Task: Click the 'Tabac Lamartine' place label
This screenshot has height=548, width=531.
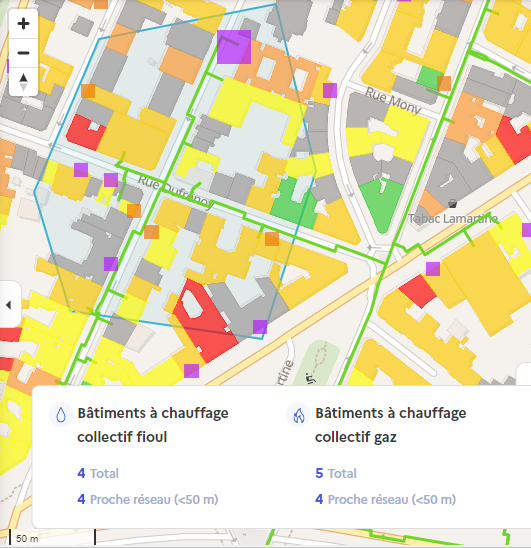Action: coord(453,219)
